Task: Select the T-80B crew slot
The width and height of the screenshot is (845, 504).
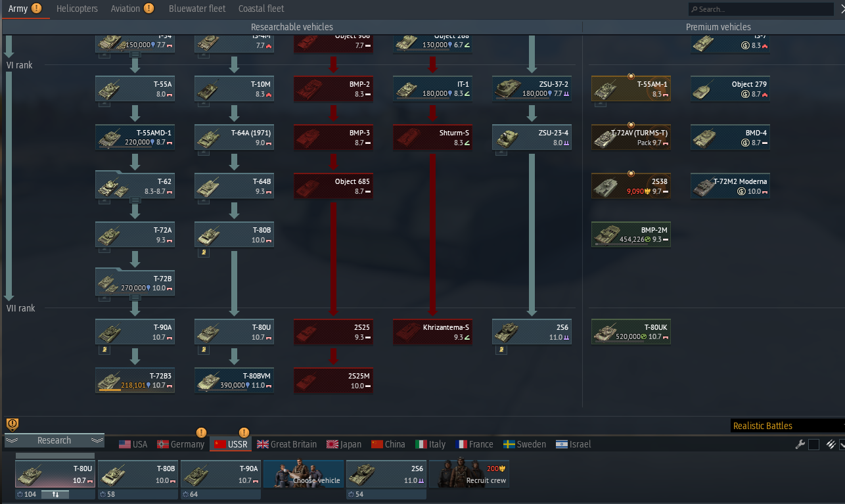Action: coord(137,473)
